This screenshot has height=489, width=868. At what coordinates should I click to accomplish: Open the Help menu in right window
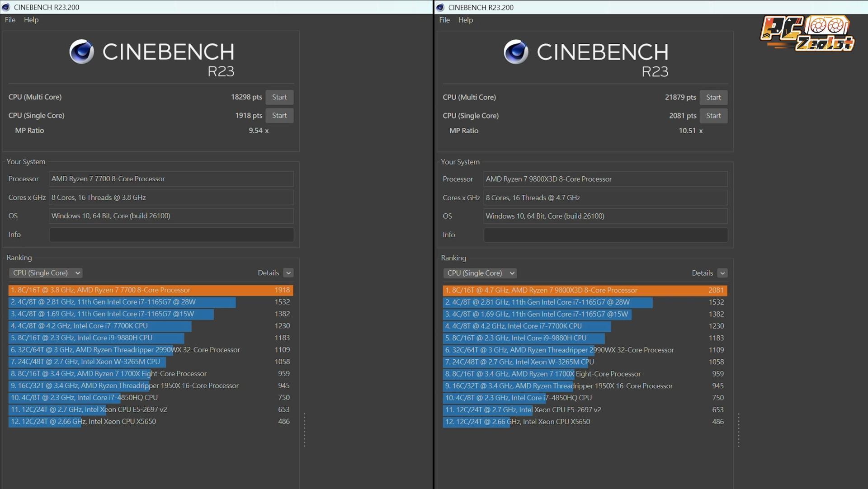tap(465, 20)
